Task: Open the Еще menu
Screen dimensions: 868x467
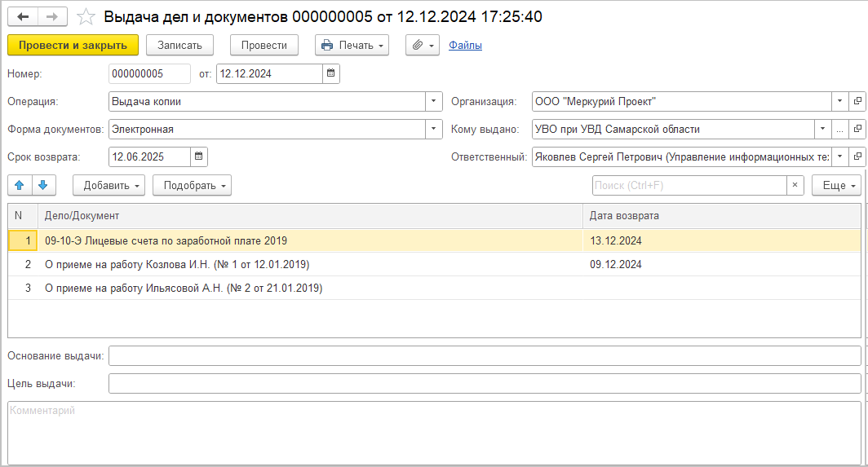Action: click(x=836, y=185)
